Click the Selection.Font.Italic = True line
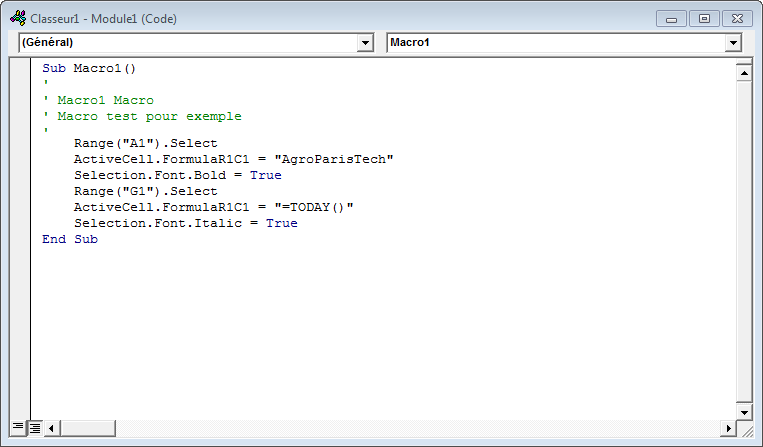 [x=185, y=223]
